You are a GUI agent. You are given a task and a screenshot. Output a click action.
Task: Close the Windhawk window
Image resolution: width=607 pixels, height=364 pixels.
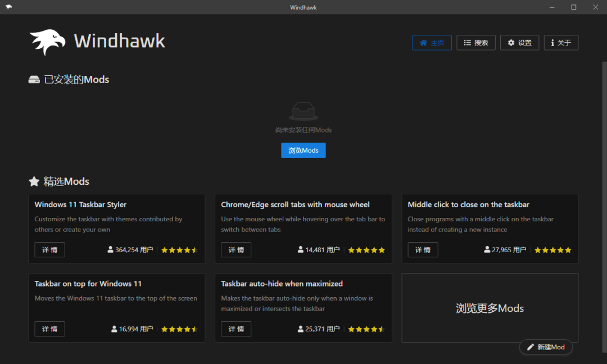595,7
